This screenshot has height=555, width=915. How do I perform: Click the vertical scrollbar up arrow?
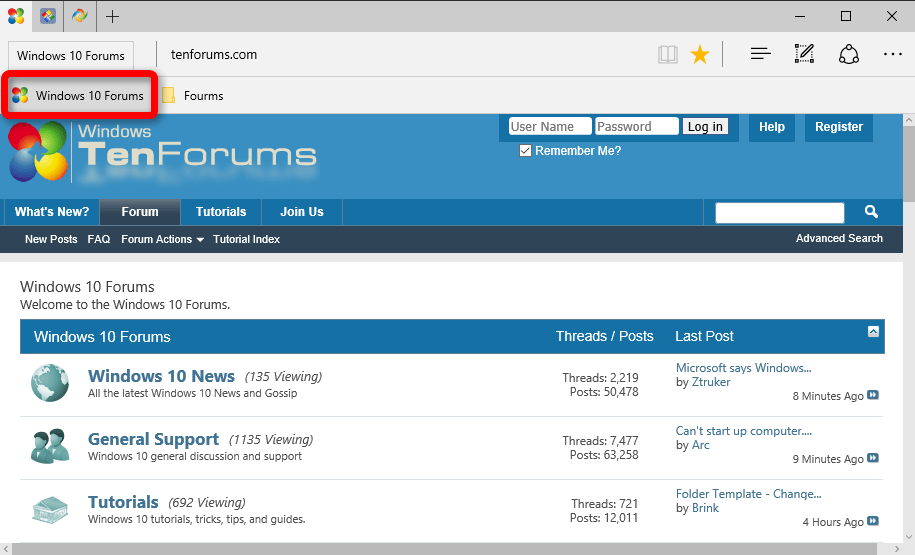[909, 120]
